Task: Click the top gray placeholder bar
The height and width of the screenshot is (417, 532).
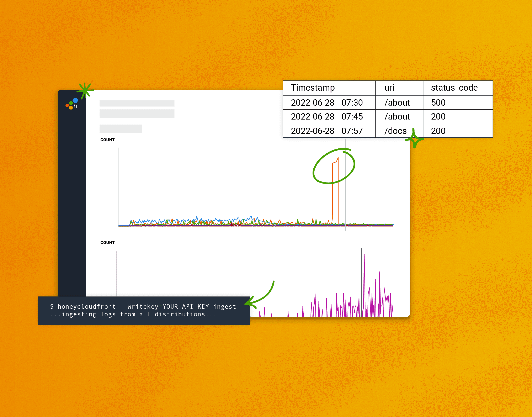Action: 137,103
